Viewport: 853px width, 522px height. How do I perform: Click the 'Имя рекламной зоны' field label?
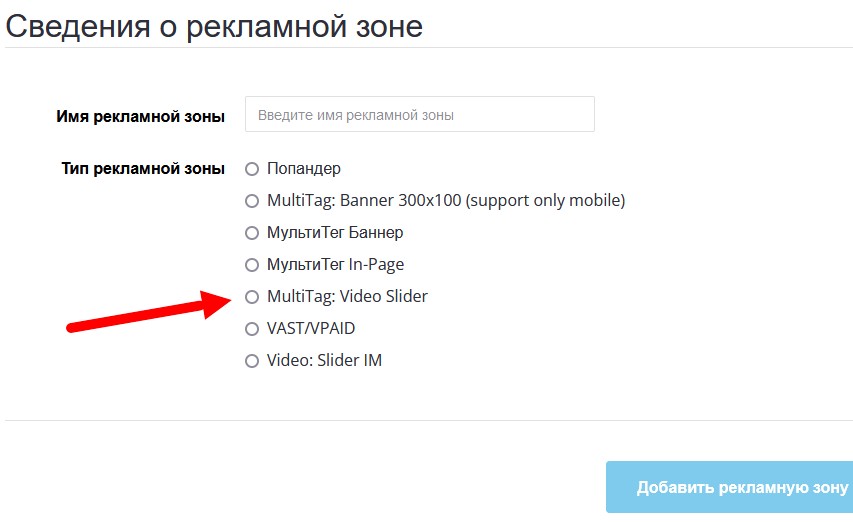point(141,116)
